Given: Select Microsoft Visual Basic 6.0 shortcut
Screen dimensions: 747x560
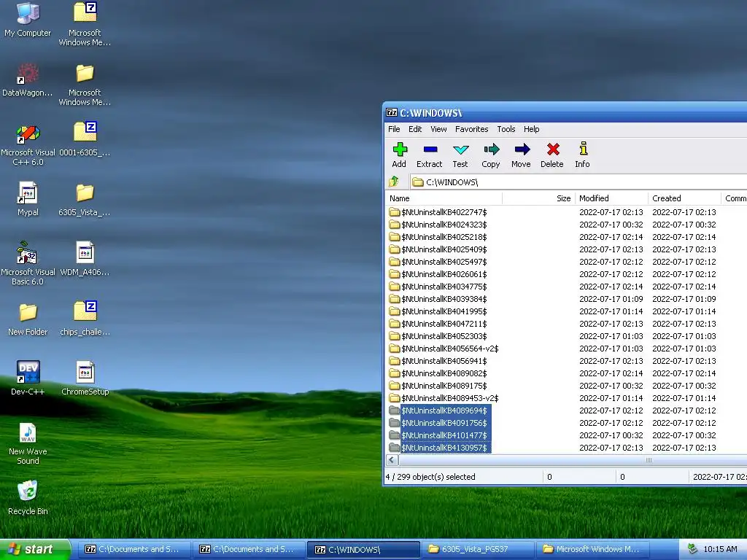Looking at the screenshot, I should point(28,263).
